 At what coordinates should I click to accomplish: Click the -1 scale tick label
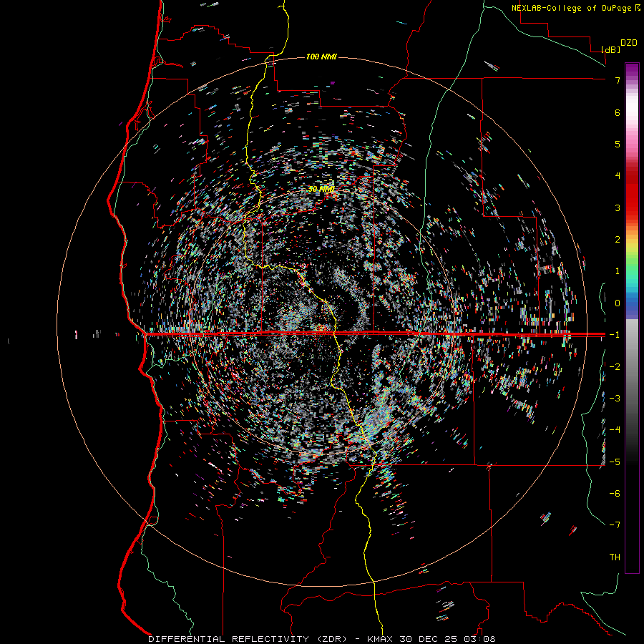[x=615, y=335]
